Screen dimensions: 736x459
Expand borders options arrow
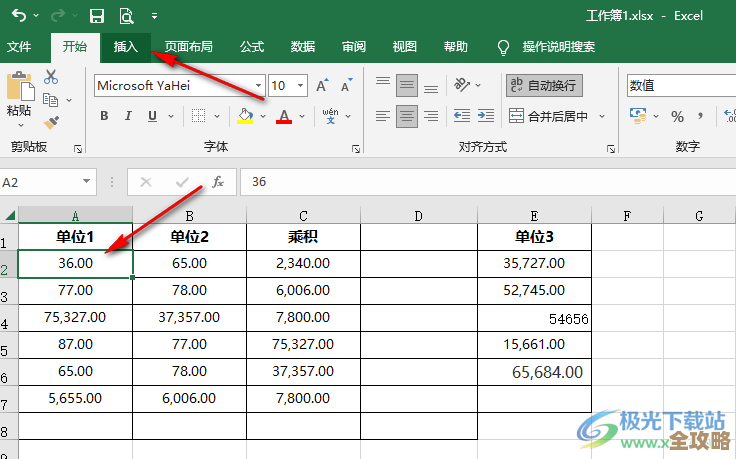217,116
